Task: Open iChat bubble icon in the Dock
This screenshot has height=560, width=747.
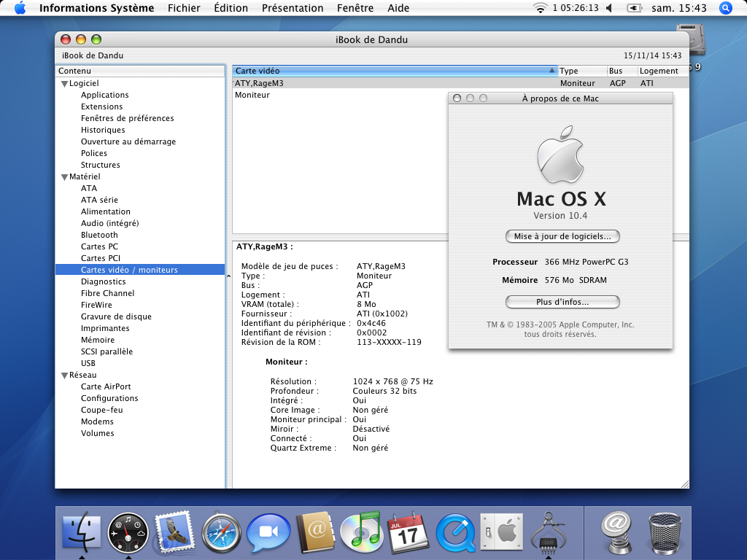Action: coord(268,532)
